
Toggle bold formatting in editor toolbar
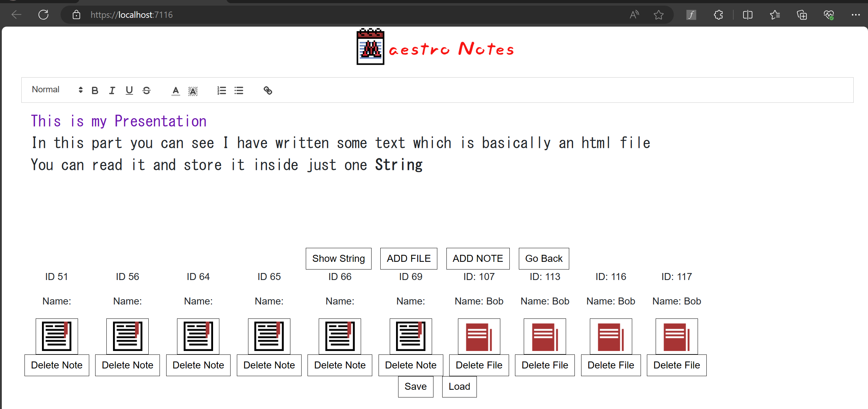click(95, 91)
